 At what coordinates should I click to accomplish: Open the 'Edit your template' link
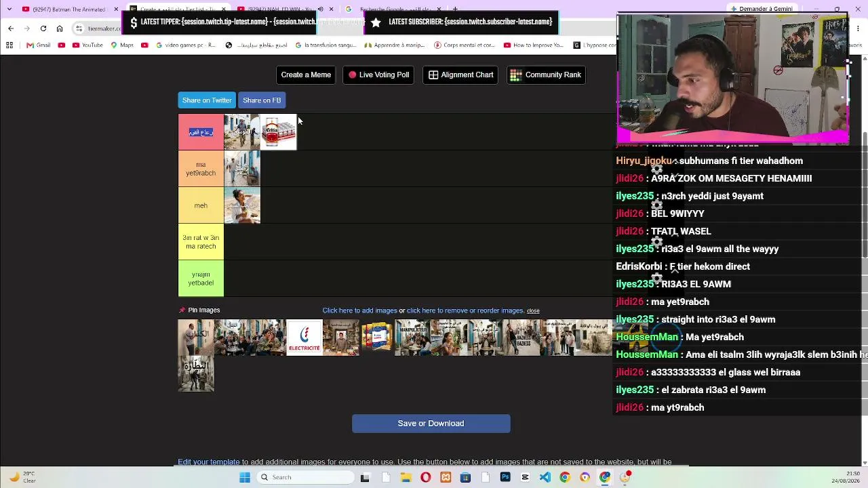[209, 462]
